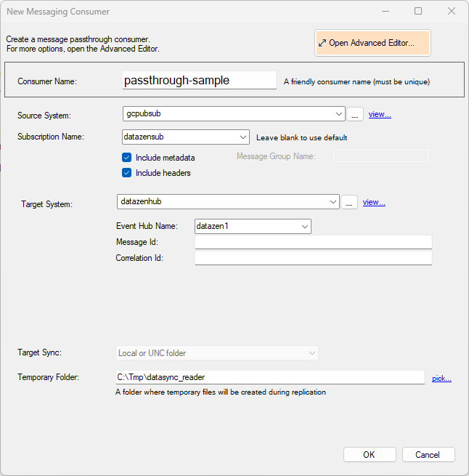469x476 pixels.
Task: Click the Target System ellipsis browse button
Action: point(349,202)
